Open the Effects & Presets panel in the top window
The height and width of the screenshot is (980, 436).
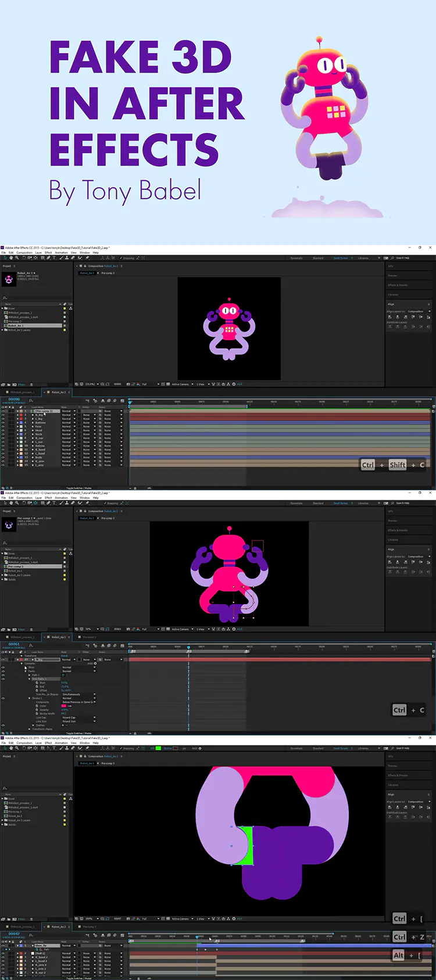pos(398,285)
